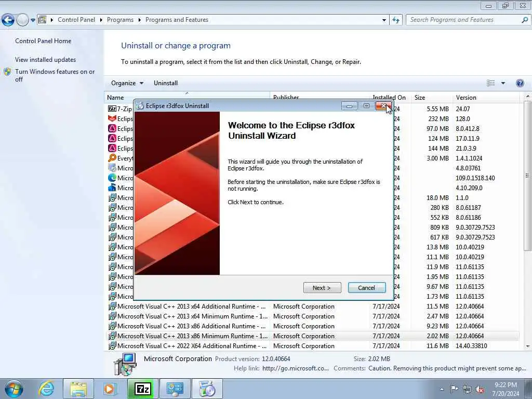Sort list by Size column header
Screen dimensions: 532x399
point(431,97)
